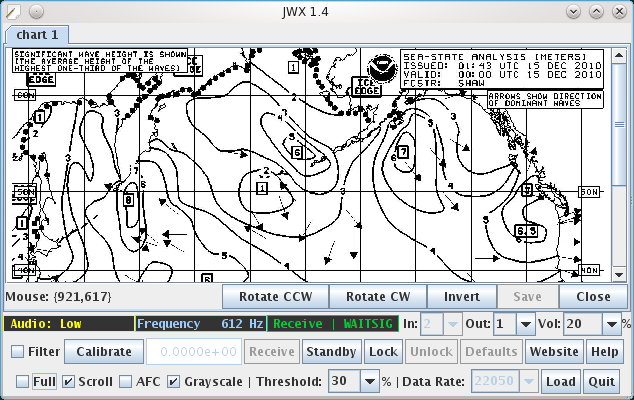Open the Out channel dropdown

coord(526,324)
